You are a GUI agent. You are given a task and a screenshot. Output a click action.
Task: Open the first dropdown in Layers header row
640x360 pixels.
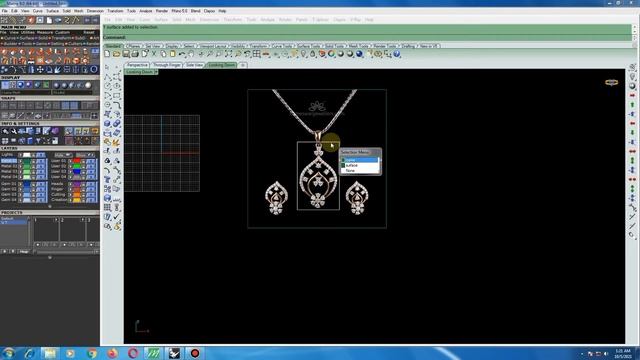pyautogui.click(x=63, y=155)
